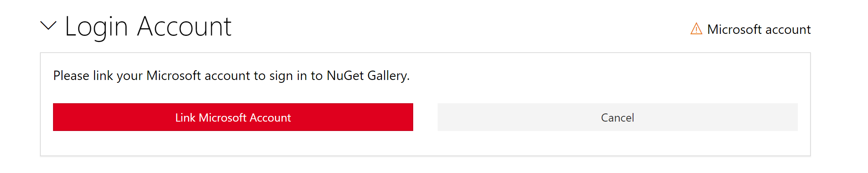The width and height of the screenshot is (868, 173).
Task: Click the downward chevron icon beside Login Account
Action: [x=48, y=26]
